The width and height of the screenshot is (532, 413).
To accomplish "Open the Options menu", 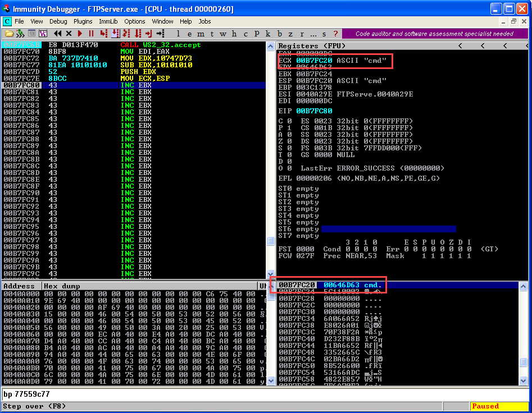I will click(135, 21).
